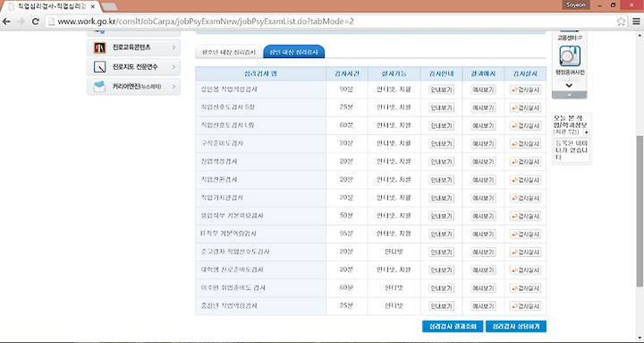Expand the 진로지도 전문연수 menu arrow
The width and height of the screenshot is (644, 343).
(x=174, y=66)
